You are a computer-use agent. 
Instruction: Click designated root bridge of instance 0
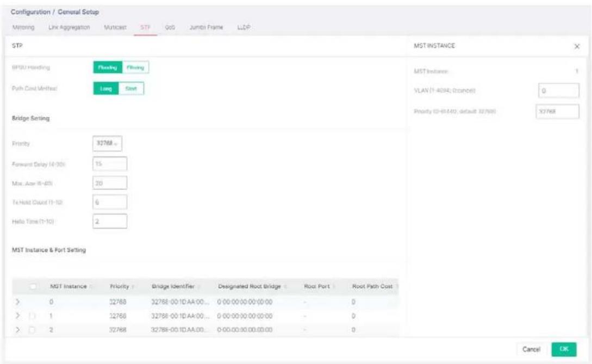[x=245, y=302]
